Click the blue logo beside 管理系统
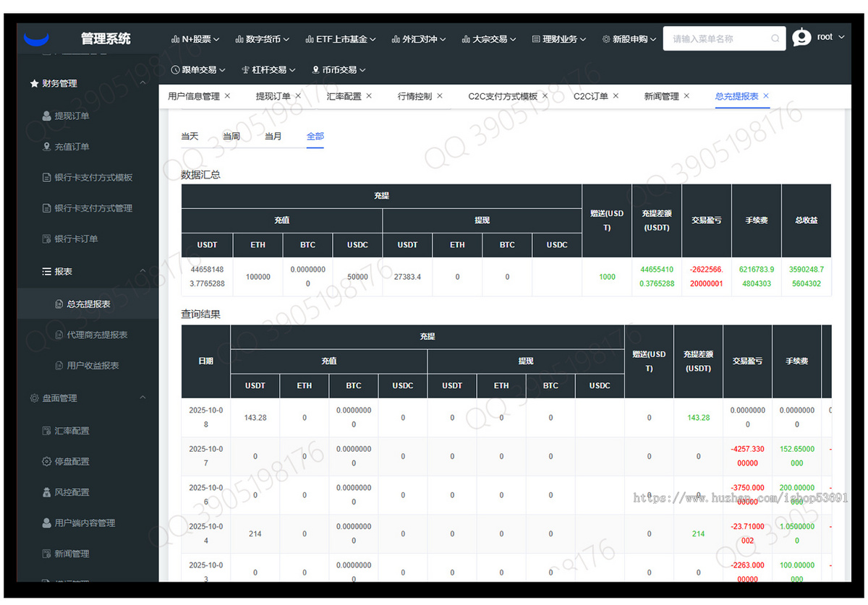 [36, 39]
